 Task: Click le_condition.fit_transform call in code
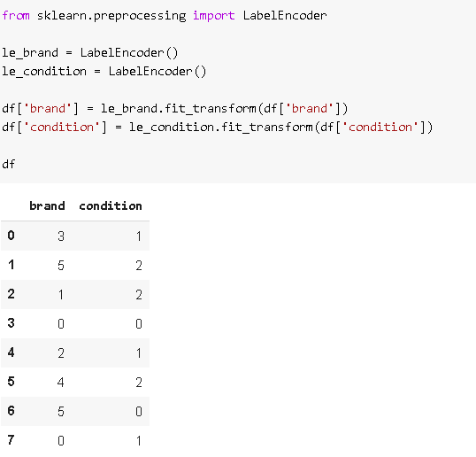click(221, 127)
